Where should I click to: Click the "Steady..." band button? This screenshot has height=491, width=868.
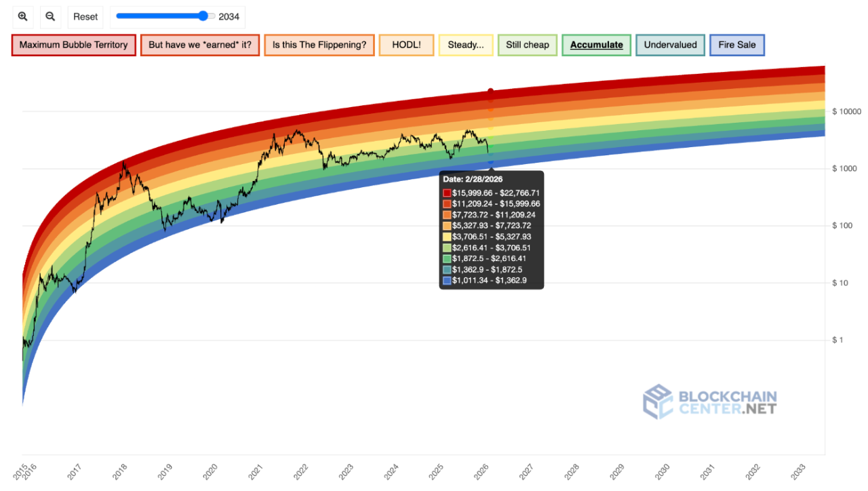click(x=466, y=44)
